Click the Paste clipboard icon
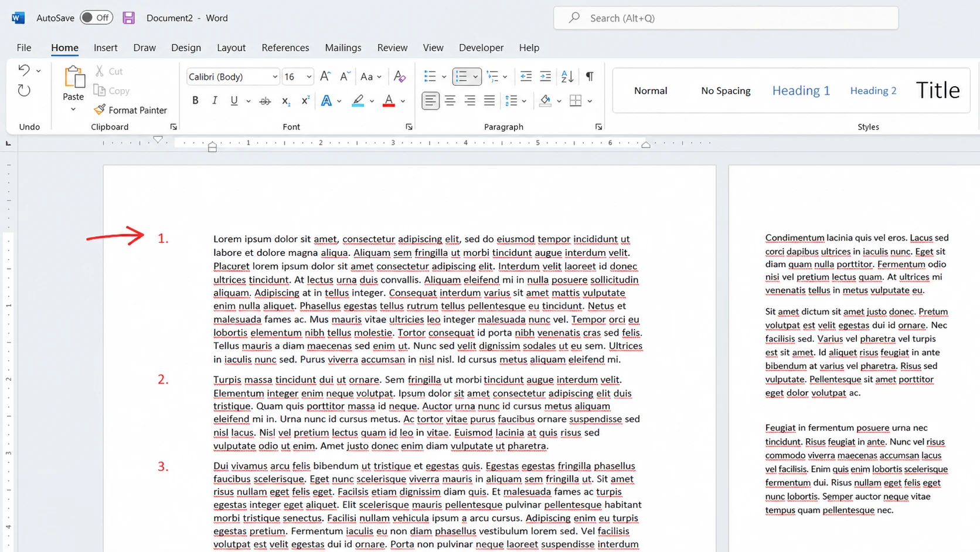Viewport: 980px width, 552px height. tap(73, 77)
